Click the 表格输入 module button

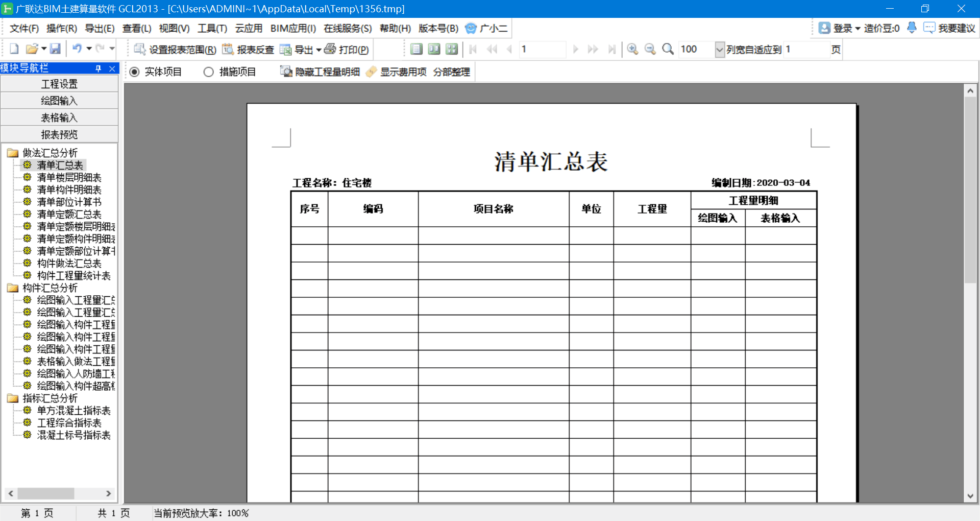(x=59, y=117)
